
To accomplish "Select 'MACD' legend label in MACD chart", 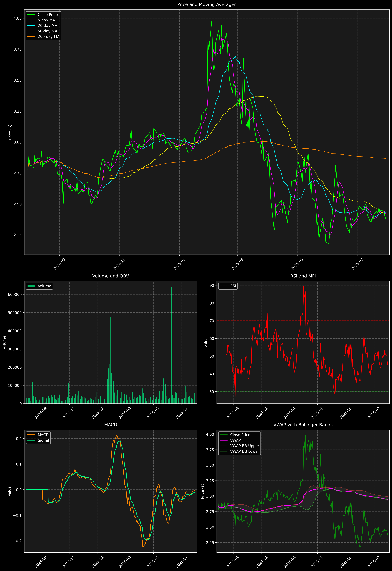I will [43, 435].
